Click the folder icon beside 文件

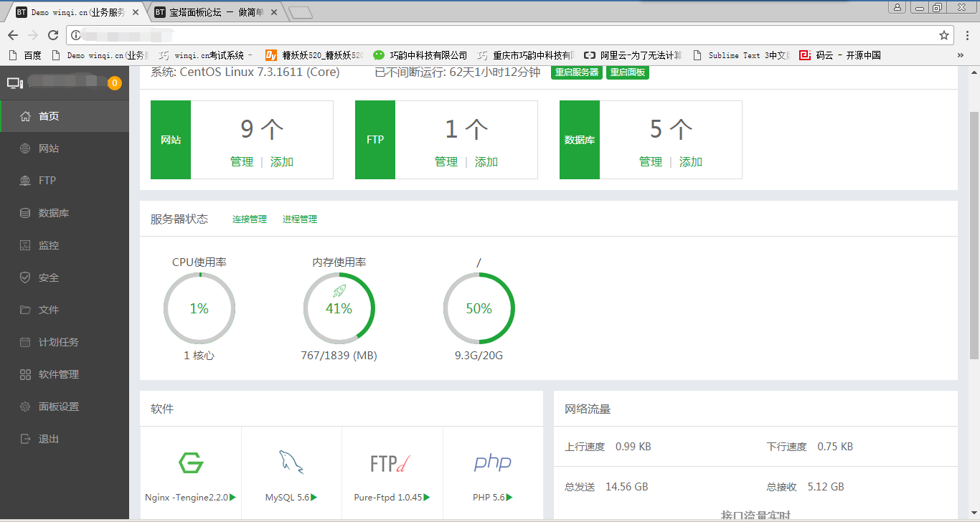click(x=26, y=310)
